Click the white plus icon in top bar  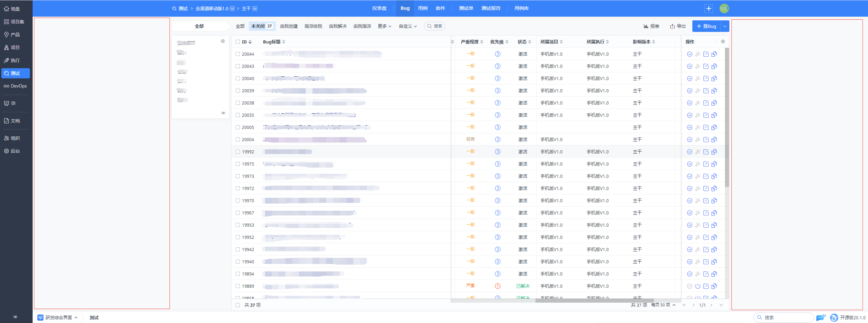click(x=708, y=8)
